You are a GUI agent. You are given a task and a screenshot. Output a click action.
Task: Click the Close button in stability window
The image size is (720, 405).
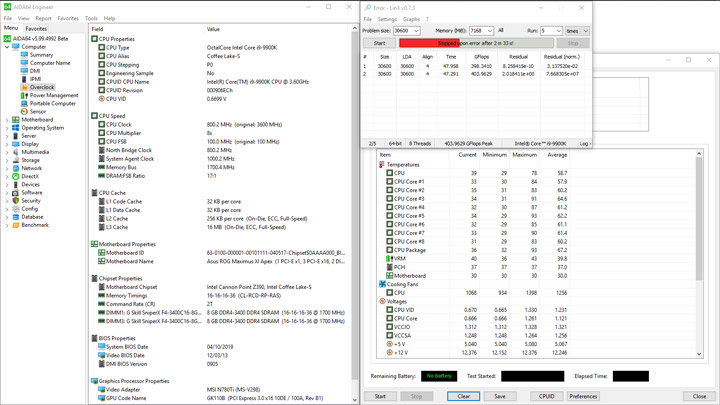point(699,396)
